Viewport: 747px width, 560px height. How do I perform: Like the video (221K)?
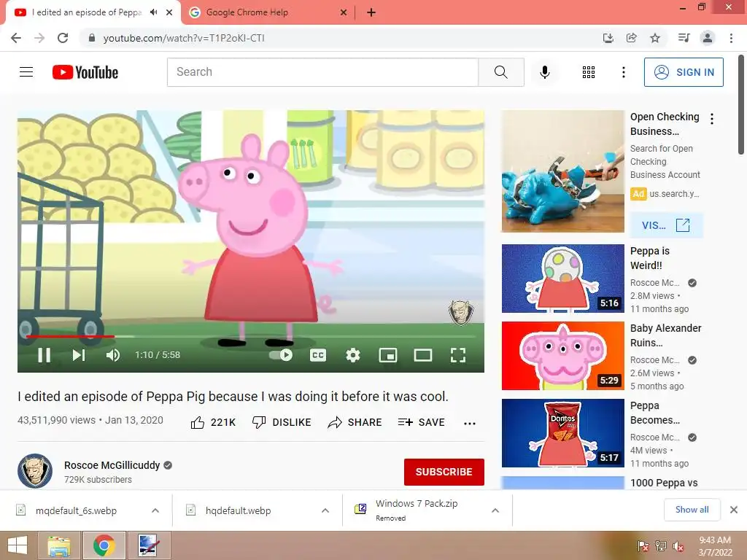click(213, 422)
